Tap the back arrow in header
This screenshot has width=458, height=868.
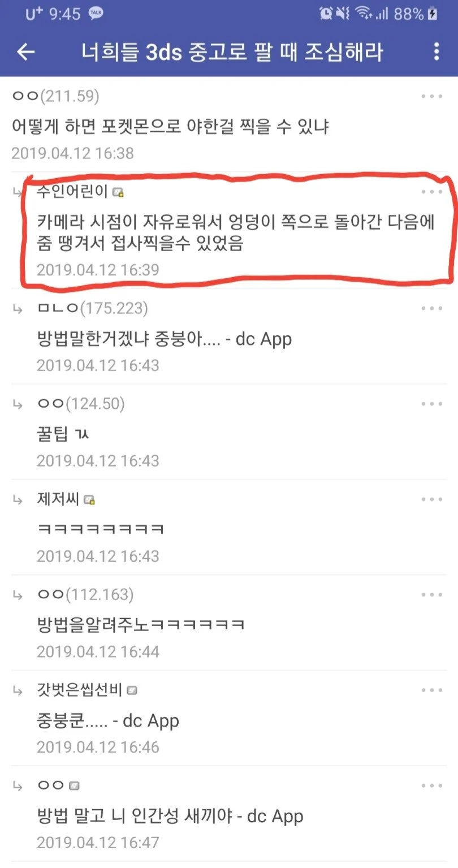pyautogui.click(x=26, y=52)
